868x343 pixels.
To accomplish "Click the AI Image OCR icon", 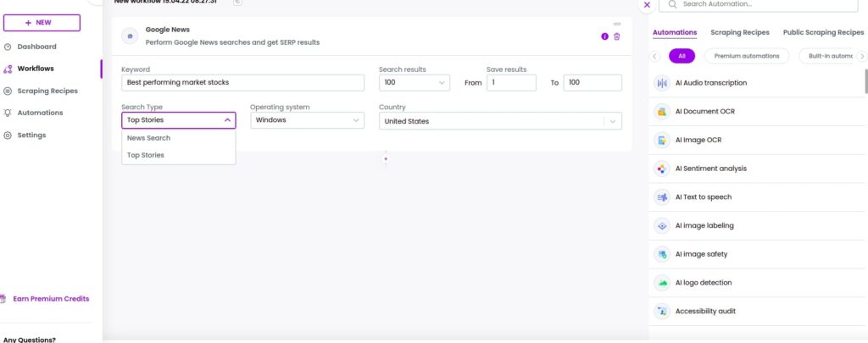I will [662, 140].
